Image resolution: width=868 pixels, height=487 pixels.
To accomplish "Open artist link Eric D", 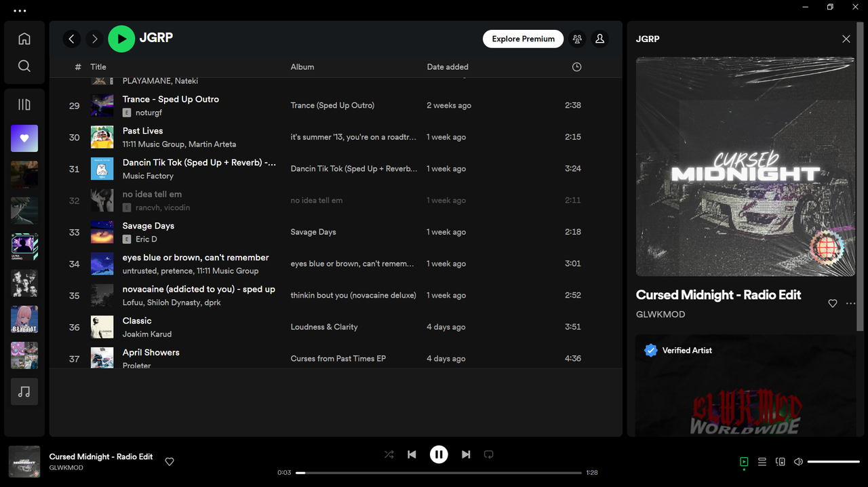I will coord(146,239).
